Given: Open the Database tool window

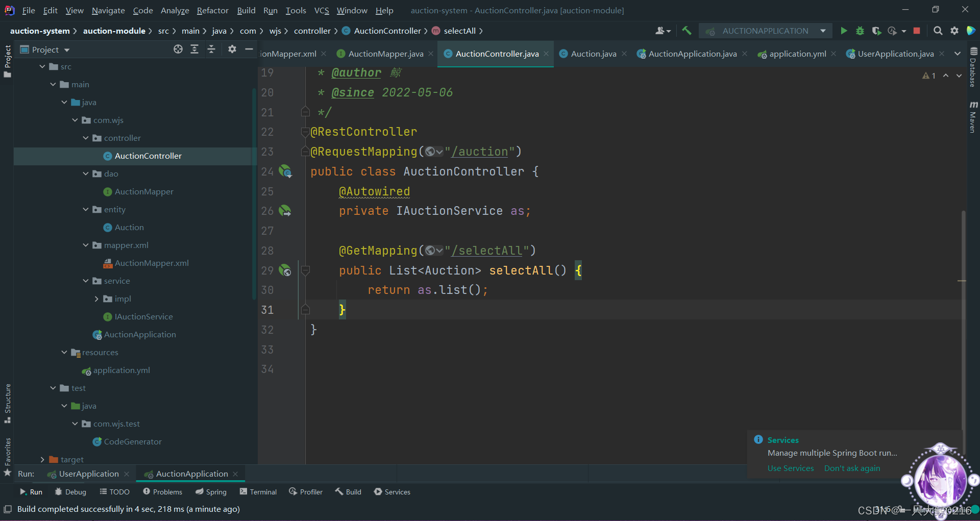Looking at the screenshot, I should [x=973, y=67].
